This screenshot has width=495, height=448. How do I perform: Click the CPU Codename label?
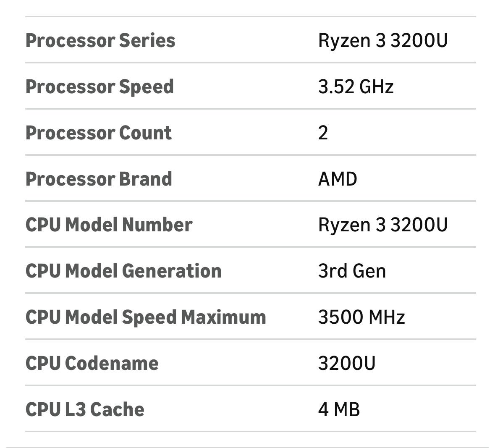[x=92, y=363]
